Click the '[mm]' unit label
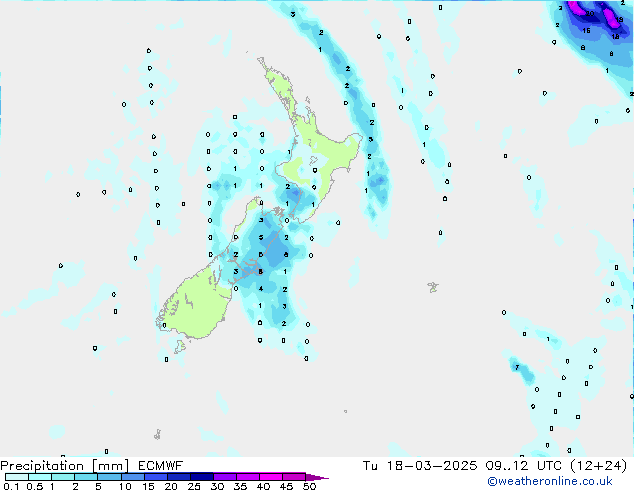 [110, 466]
